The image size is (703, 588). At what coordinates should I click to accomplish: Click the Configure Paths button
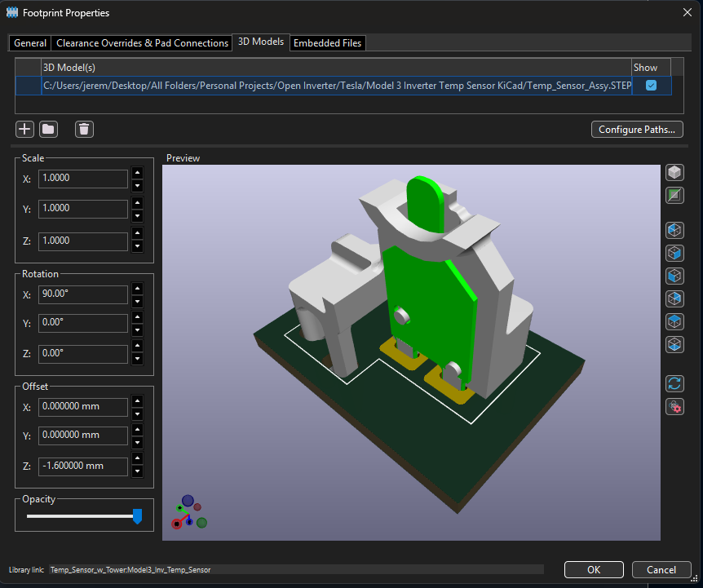637,130
